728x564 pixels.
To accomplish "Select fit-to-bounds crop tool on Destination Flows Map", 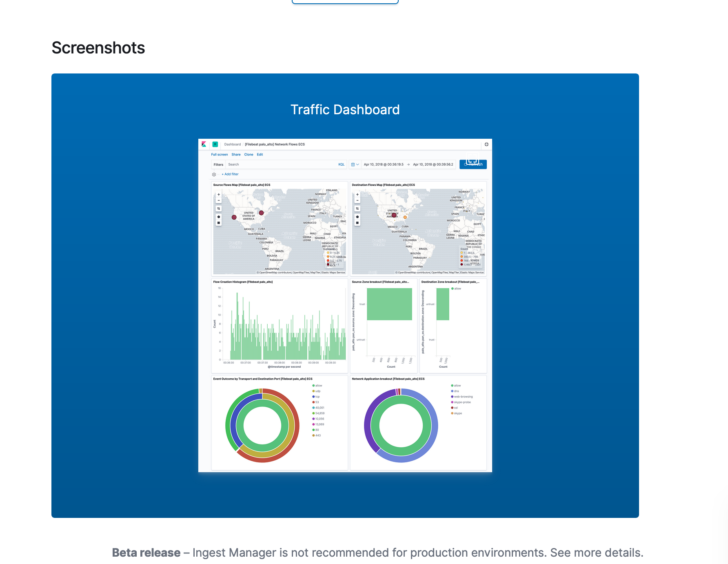I will (x=357, y=209).
